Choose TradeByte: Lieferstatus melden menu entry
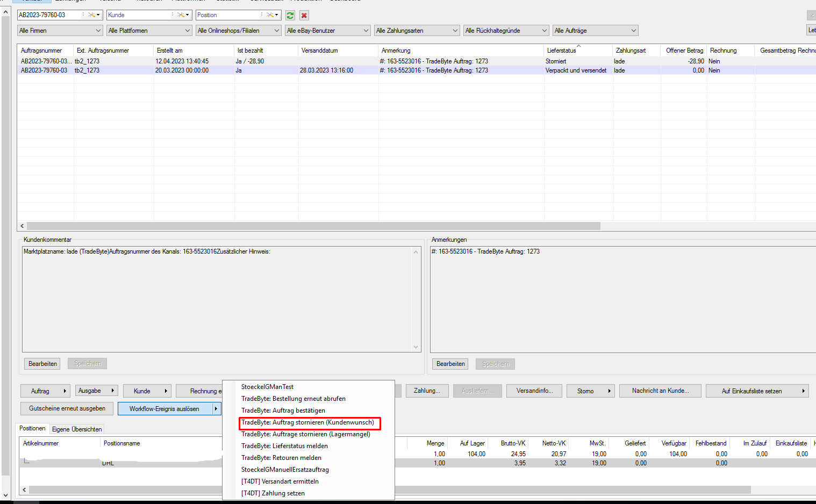This screenshot has height=504, width=816. point(284,446)
